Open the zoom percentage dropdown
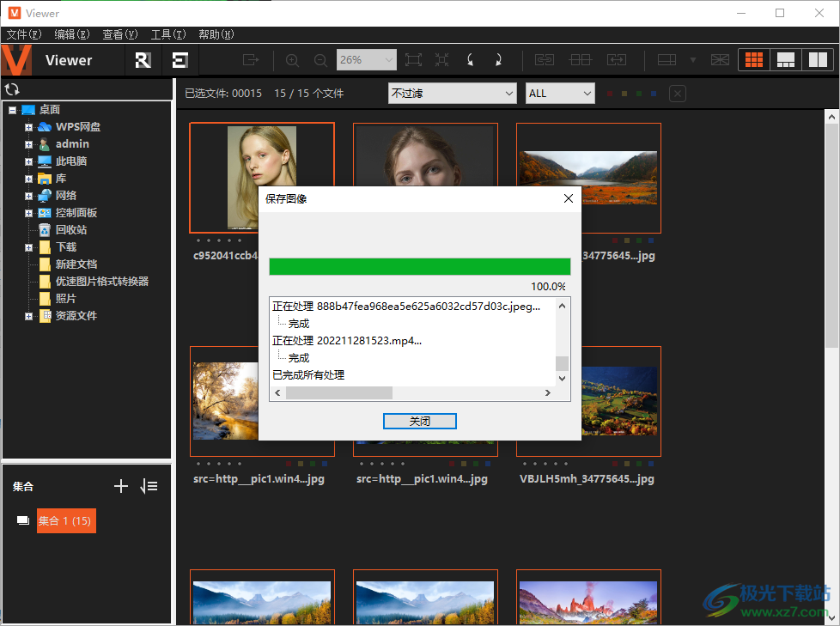The width and height of the screenshot is (840, 626). [389, 60]
